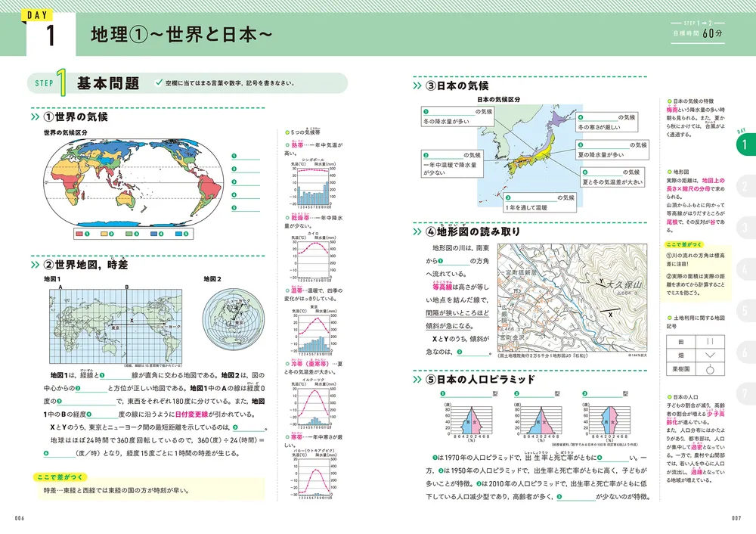This screenshot has width=756, height=534.
Task: Click the 大久保山 topographic map
Action: click(572, 297)
